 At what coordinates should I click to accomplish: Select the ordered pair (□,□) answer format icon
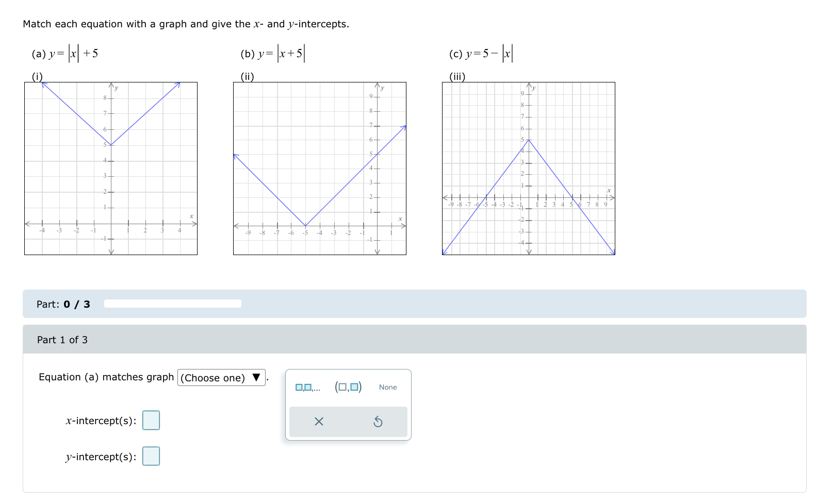(349, 387)
